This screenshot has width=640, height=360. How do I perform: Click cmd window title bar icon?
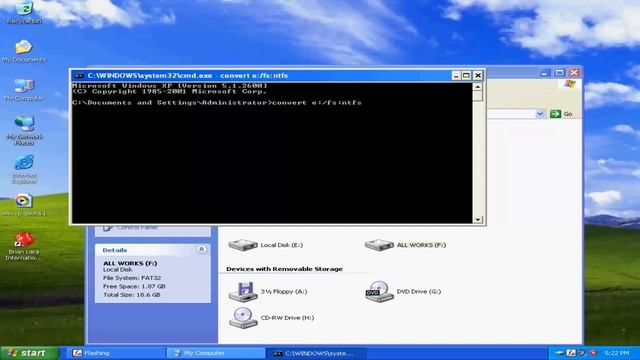coord(79,76)
